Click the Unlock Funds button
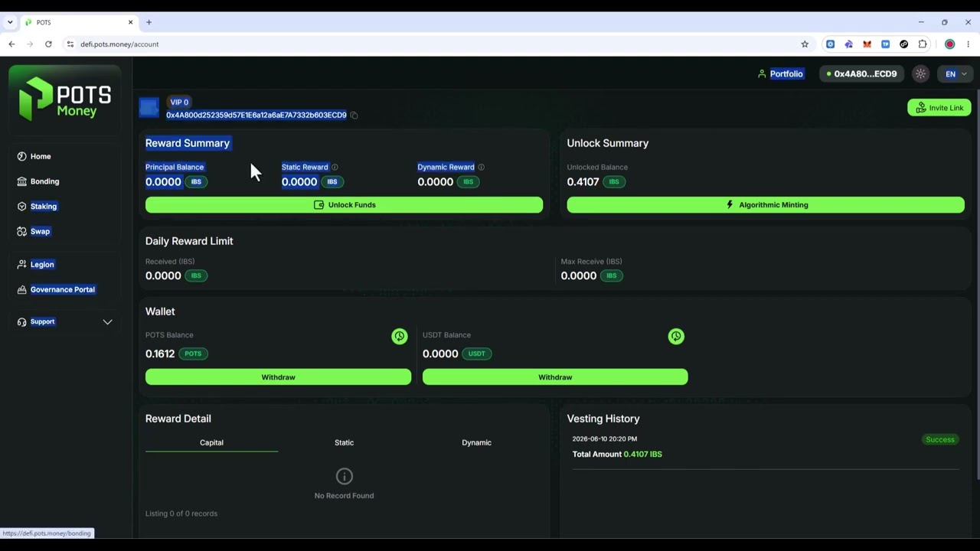The width and height of the screenshot is (980, 551). point(344,205)
